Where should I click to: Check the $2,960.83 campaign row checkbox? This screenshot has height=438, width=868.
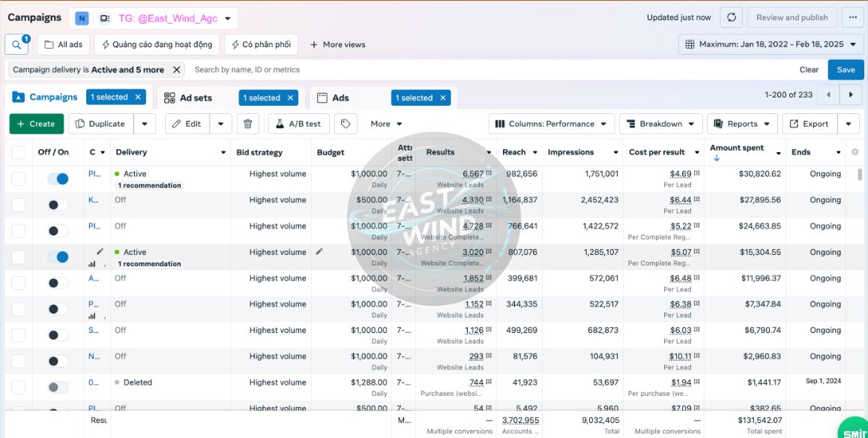coord(18,361)
